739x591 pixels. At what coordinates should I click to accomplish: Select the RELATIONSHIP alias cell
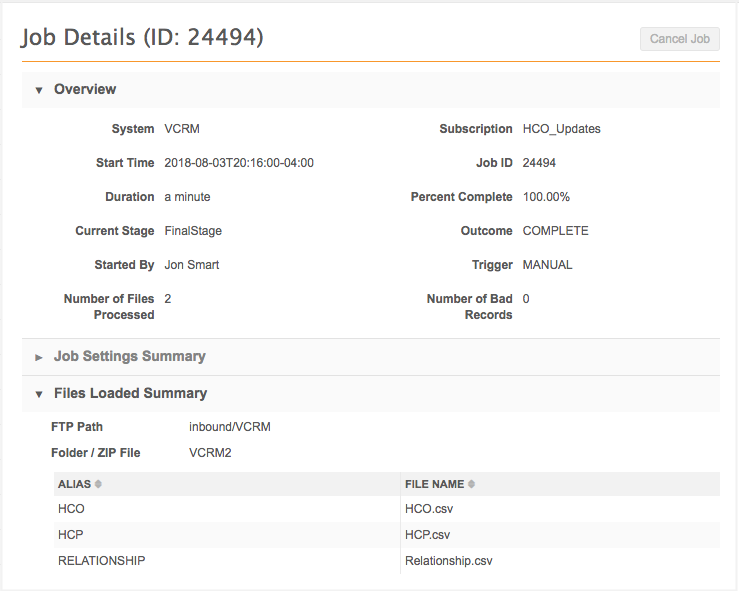pyautogui.click(x=101, y=561)
